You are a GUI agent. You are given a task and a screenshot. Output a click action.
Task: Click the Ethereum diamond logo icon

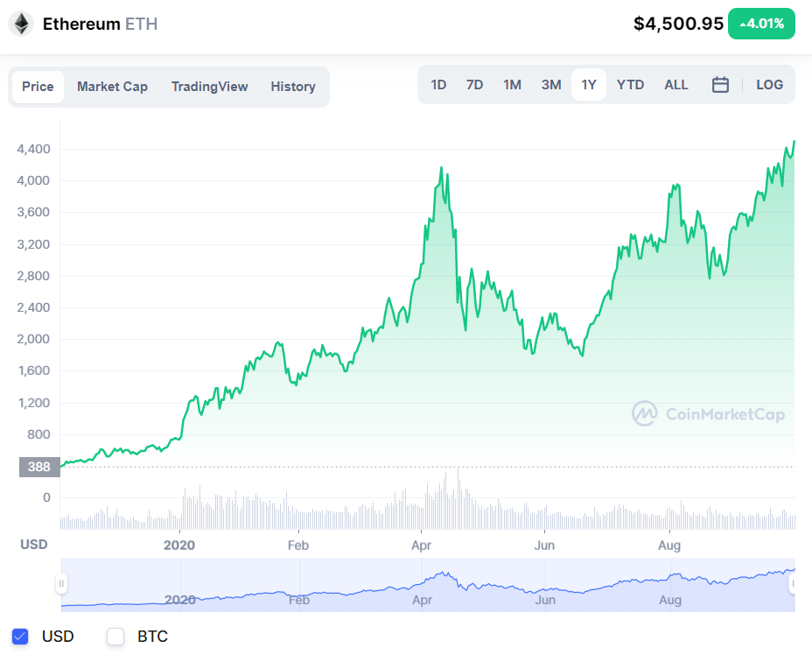pyautogui.click(x=21, y=24)
